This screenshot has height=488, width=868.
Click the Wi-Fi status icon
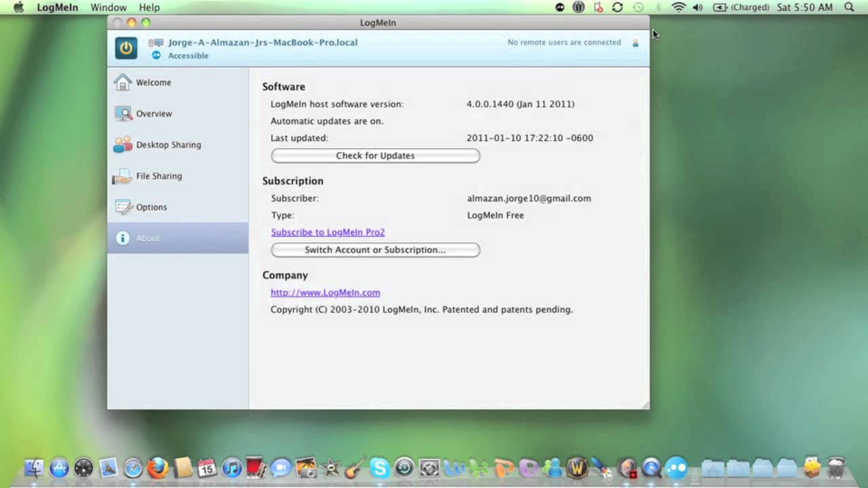pos(678,7)
